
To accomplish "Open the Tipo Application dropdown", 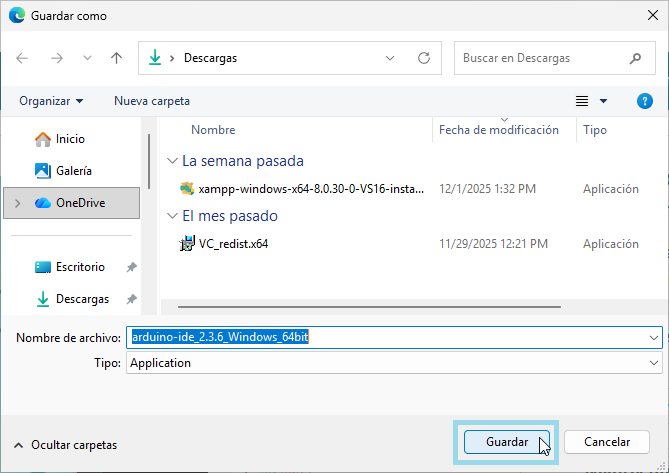I will tap(394, 363).
